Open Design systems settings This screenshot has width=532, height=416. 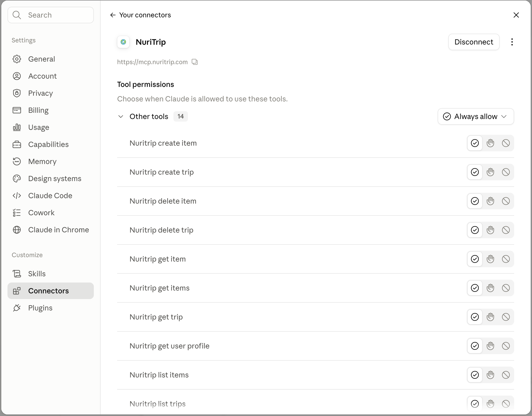tap(51, 179)
